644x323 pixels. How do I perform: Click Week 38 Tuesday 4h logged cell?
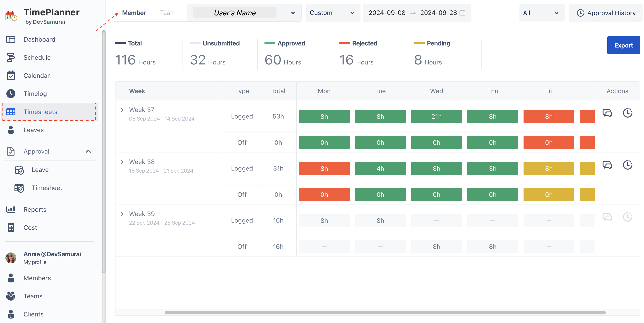(380, 168)
